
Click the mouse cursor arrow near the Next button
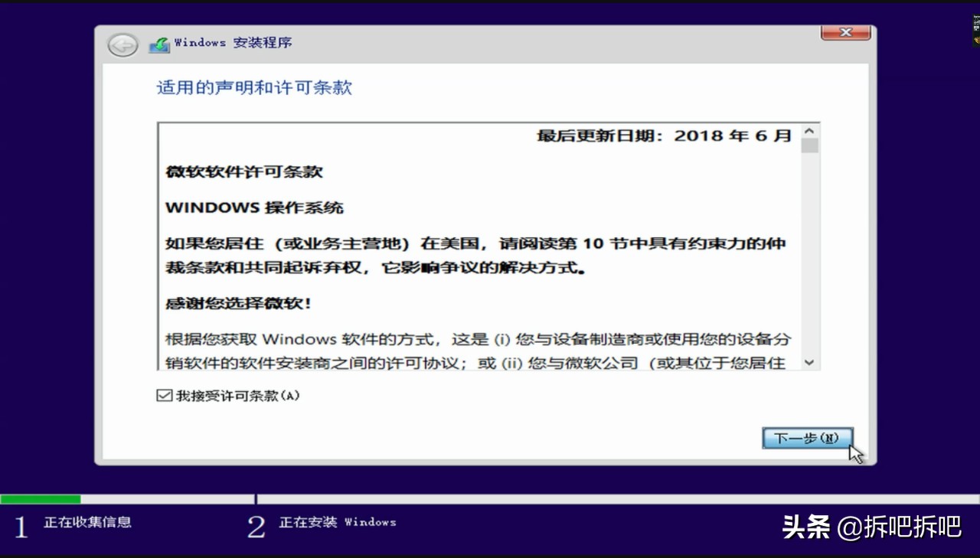click(x=855, y=453)
